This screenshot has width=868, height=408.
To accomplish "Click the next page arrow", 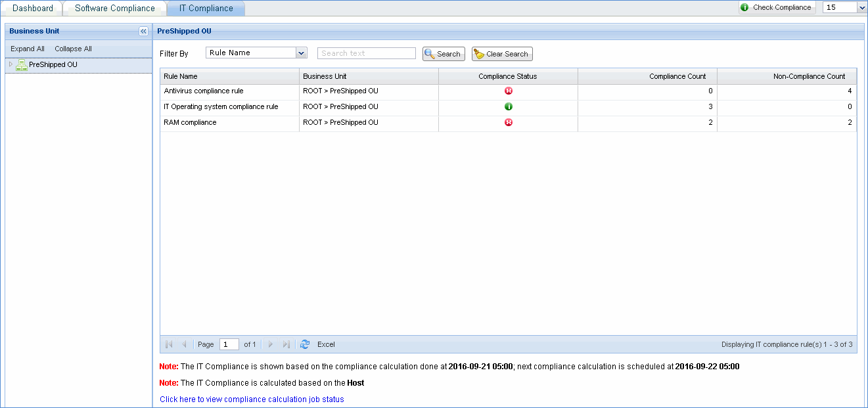I will point(271,344).
